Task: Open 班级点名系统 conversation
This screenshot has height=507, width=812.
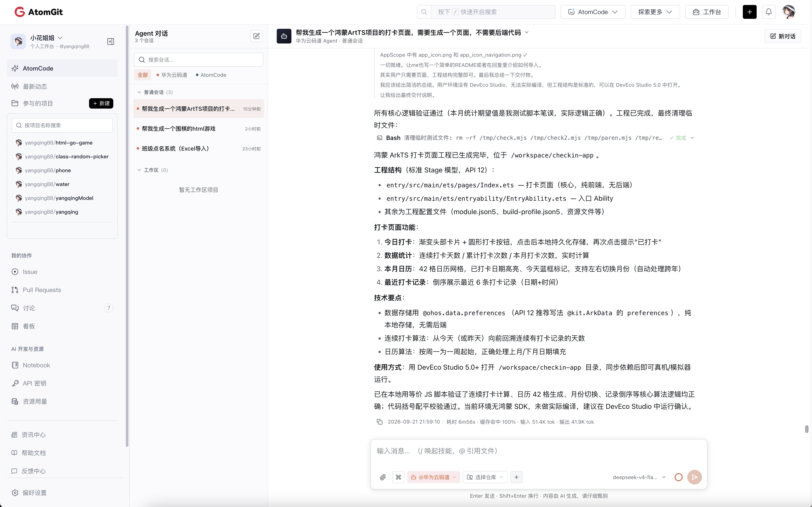Action: pos(198,149)
